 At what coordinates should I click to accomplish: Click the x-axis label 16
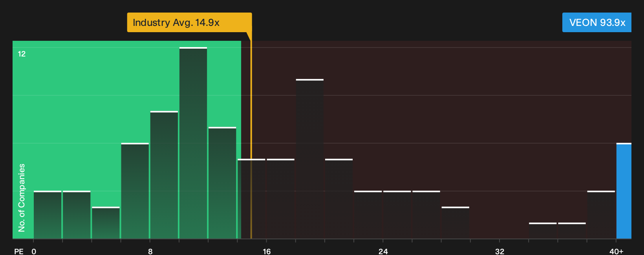point(267,251)
